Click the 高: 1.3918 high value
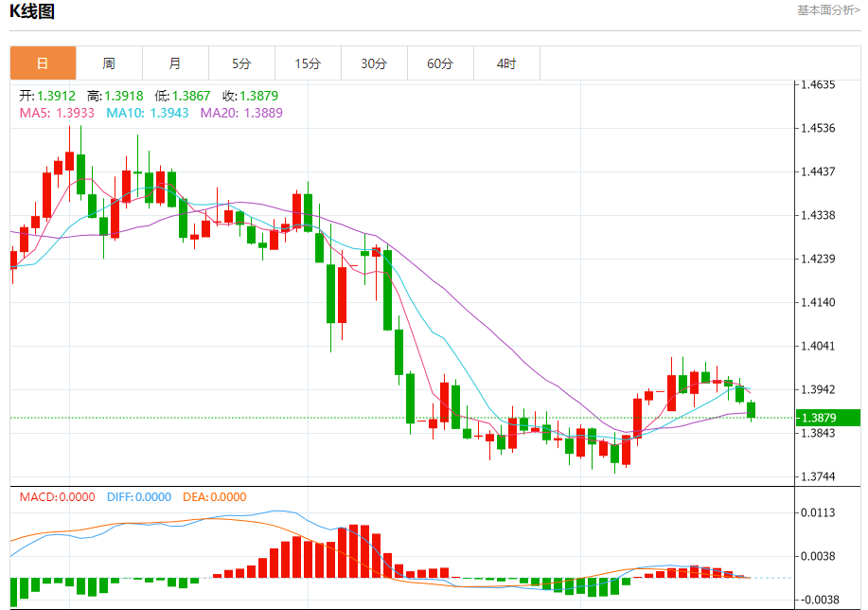Screen dimensions: 868x610 point(115,96)
